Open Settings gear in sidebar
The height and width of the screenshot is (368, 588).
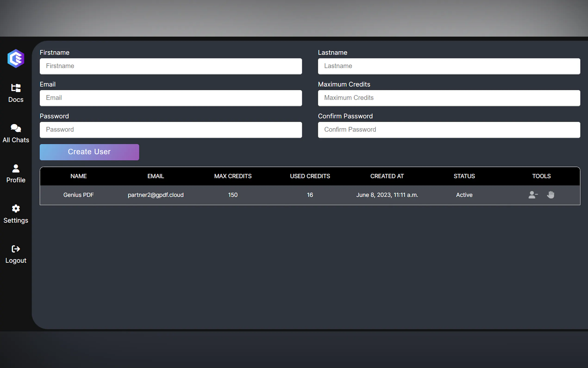coord(16,213)
